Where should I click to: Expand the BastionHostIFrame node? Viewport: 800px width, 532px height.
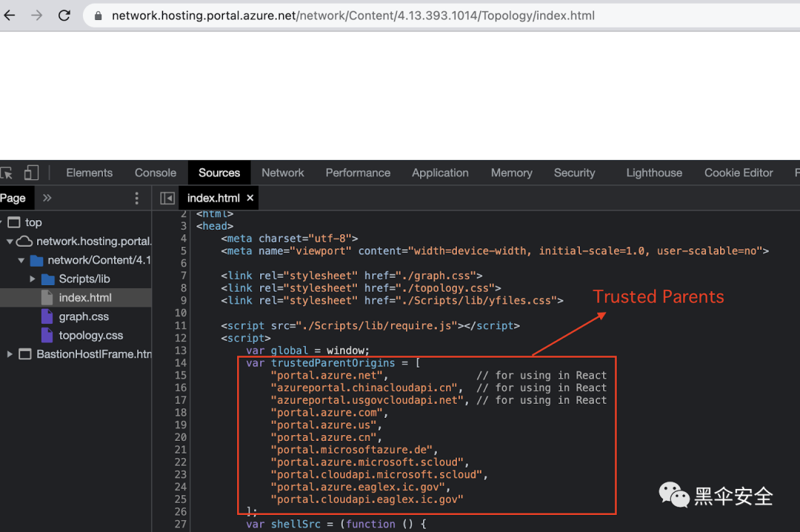click(10, 354)
